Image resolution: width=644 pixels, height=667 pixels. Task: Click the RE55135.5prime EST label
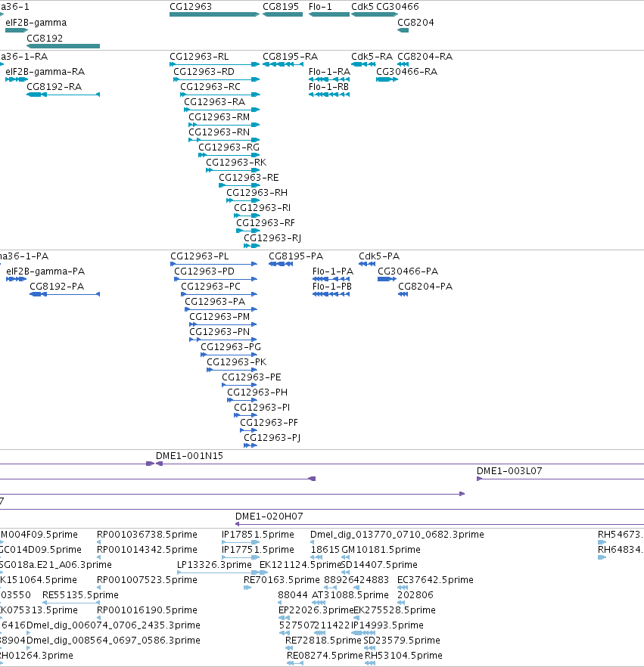click(80, 594)
